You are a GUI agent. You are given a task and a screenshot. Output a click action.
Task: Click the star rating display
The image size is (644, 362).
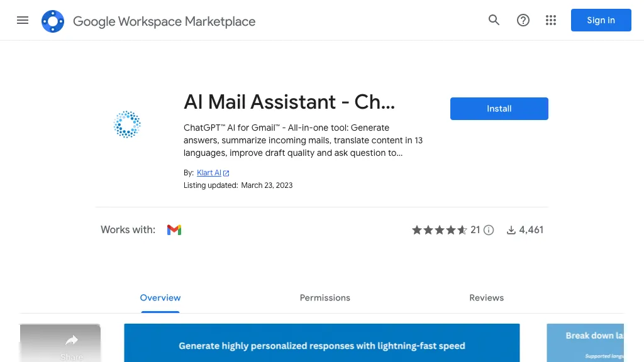pos(439,230)
